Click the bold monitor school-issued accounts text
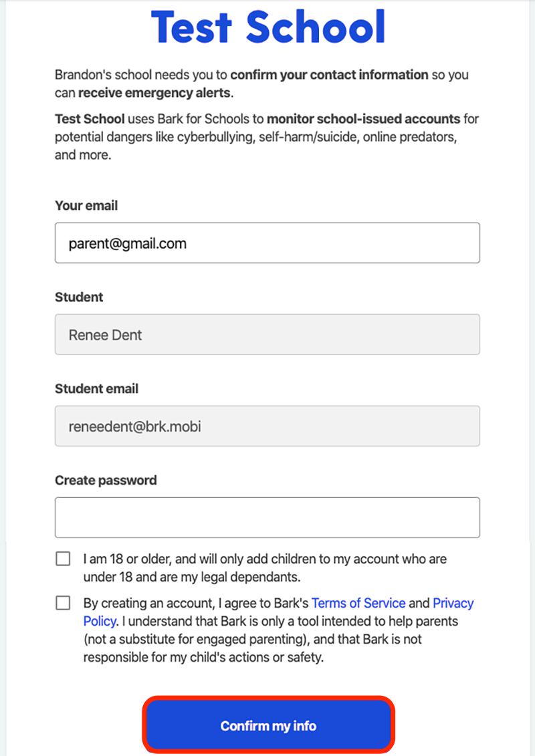 click(364, 118)
